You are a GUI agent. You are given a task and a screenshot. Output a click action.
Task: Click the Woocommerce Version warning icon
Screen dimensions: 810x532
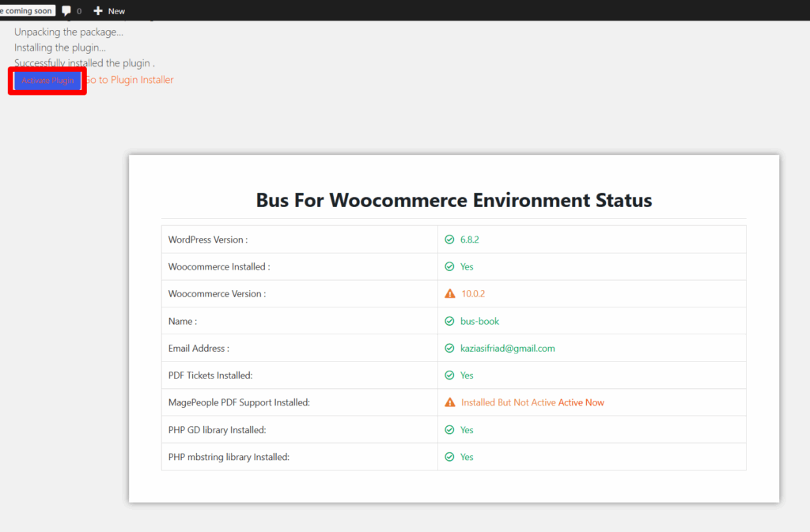coord(450,293)
